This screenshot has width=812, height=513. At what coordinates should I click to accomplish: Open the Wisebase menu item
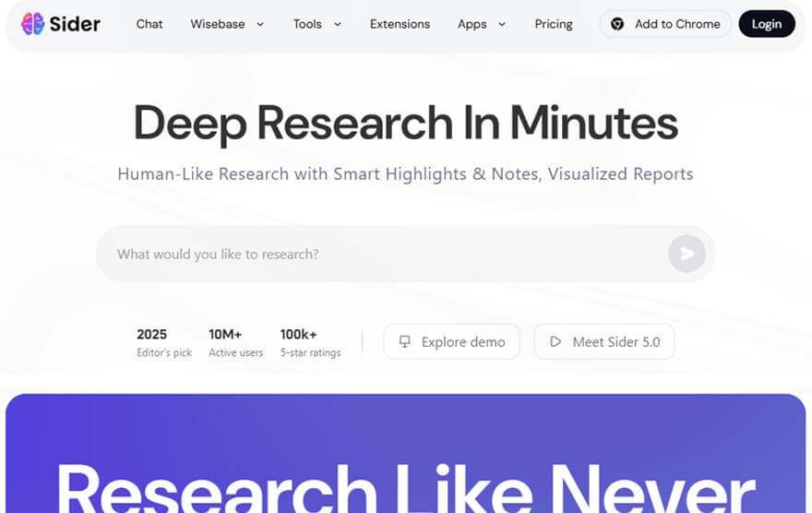[x=218, y=24]
